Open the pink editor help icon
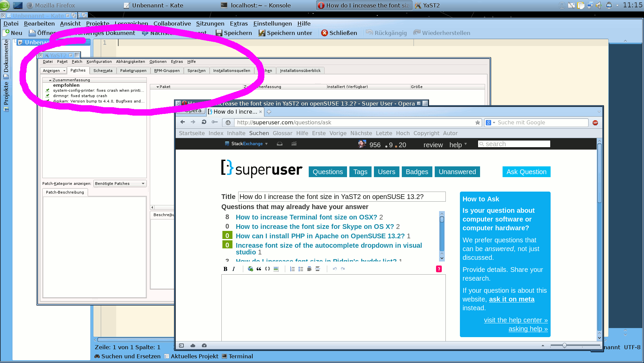 point(439,269)
